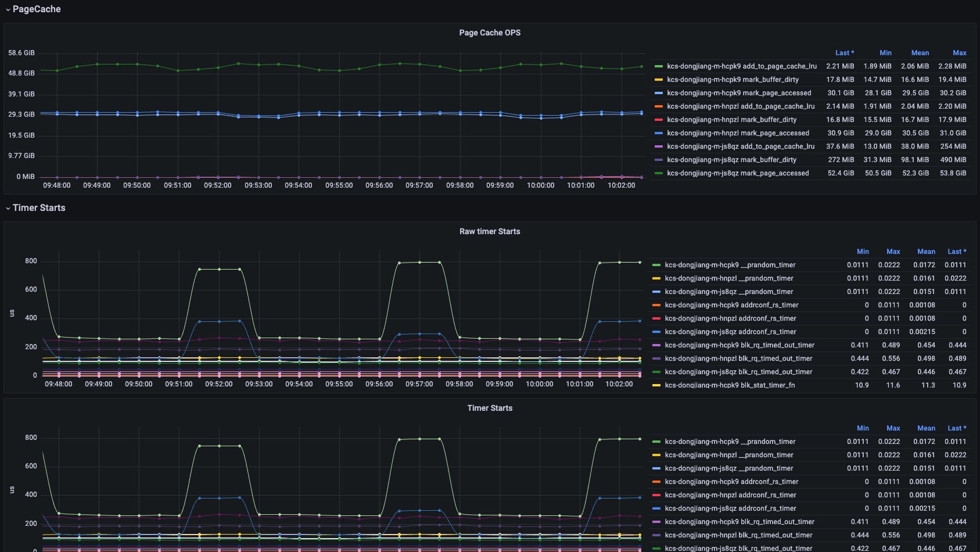
Task: Sort lower Timer Starts legend by Last column
Action: pos(957,428)
